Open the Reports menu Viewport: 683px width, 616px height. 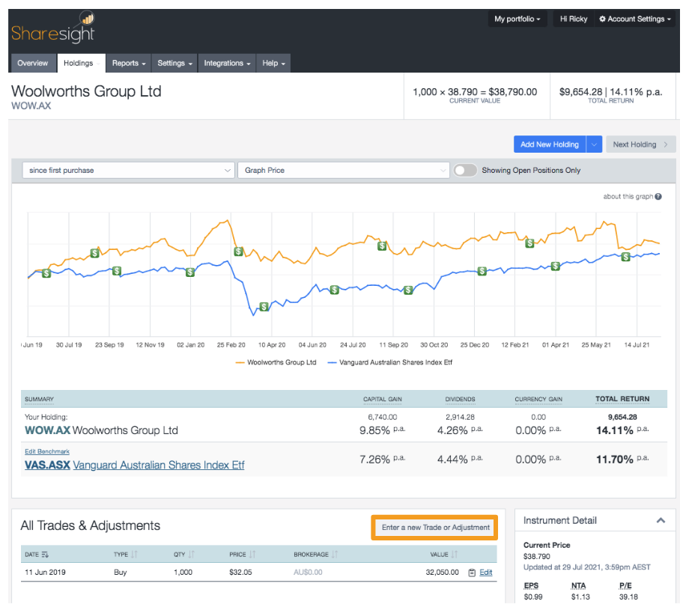click(x=129, y=63)
